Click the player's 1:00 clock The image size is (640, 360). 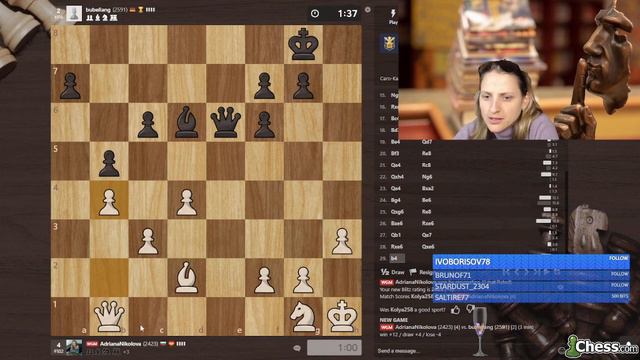click(x=334, y=348)
